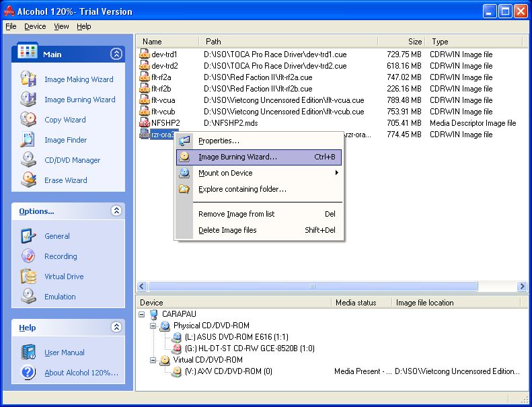Open the View menu
Screen dimensions: 532x407
pyautogui.click(x=61, y=26)
